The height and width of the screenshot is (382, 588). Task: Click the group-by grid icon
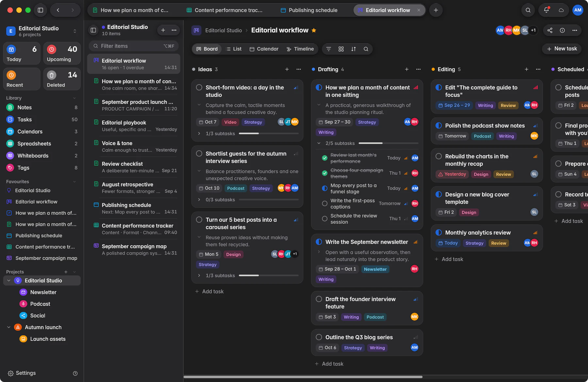click(341, 49)
